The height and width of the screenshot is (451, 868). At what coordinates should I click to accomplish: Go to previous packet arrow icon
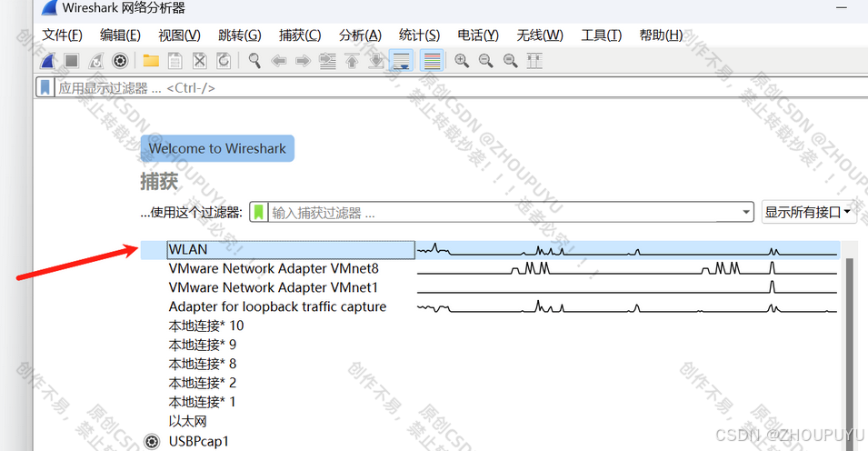pyautogui.click(x=279, y=60)
